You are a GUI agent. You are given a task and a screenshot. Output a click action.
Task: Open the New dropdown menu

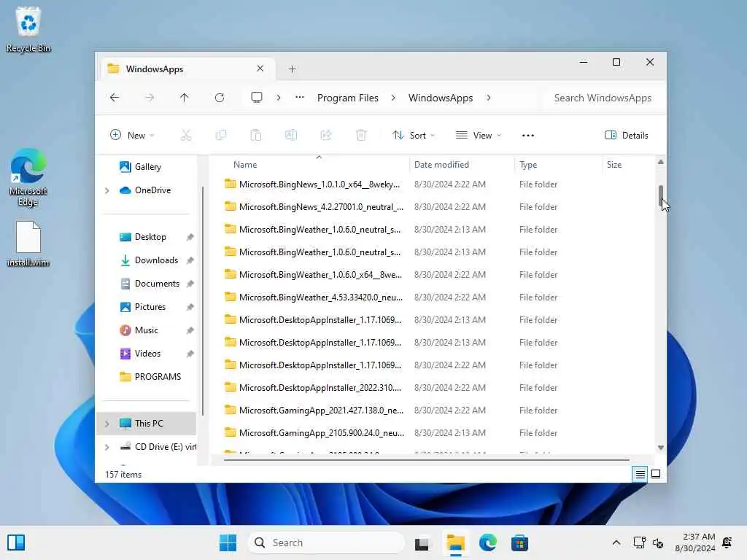point(132,135)
